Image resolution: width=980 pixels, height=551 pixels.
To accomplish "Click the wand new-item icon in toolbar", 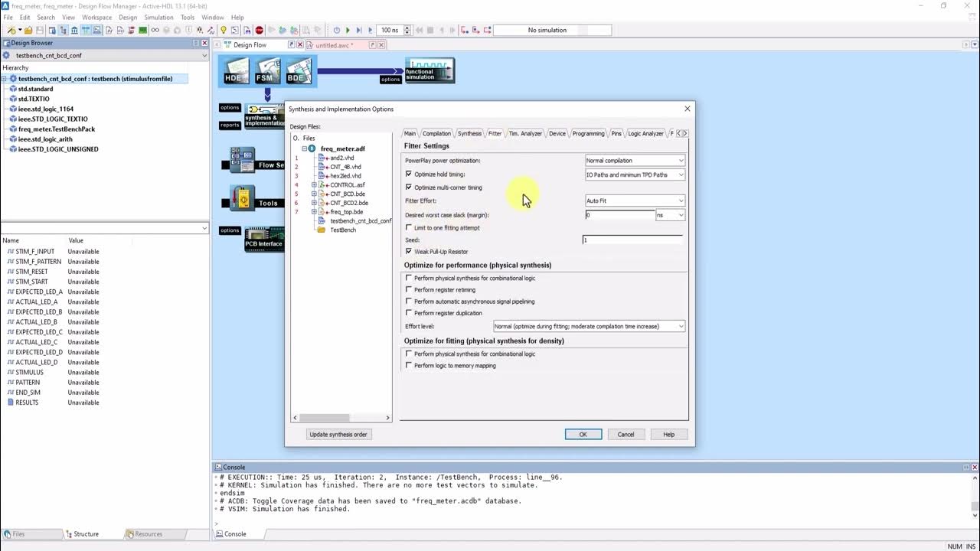I will point(11,31).
